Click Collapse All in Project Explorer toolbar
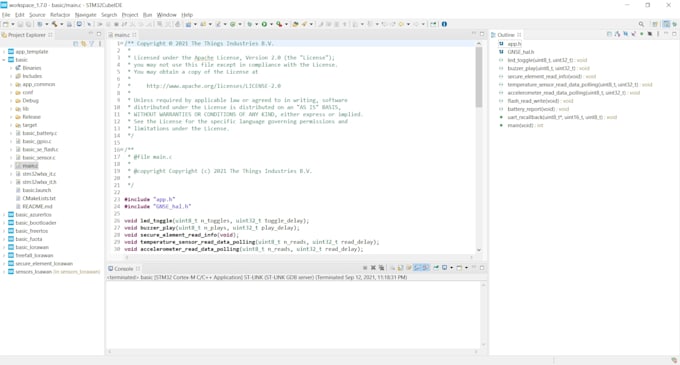This screenshot has height=365, width=680. tap(75, 44)
